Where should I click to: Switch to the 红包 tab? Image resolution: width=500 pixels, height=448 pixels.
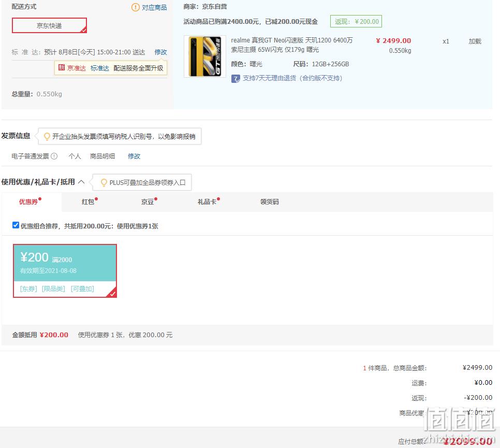pos(89,201)
